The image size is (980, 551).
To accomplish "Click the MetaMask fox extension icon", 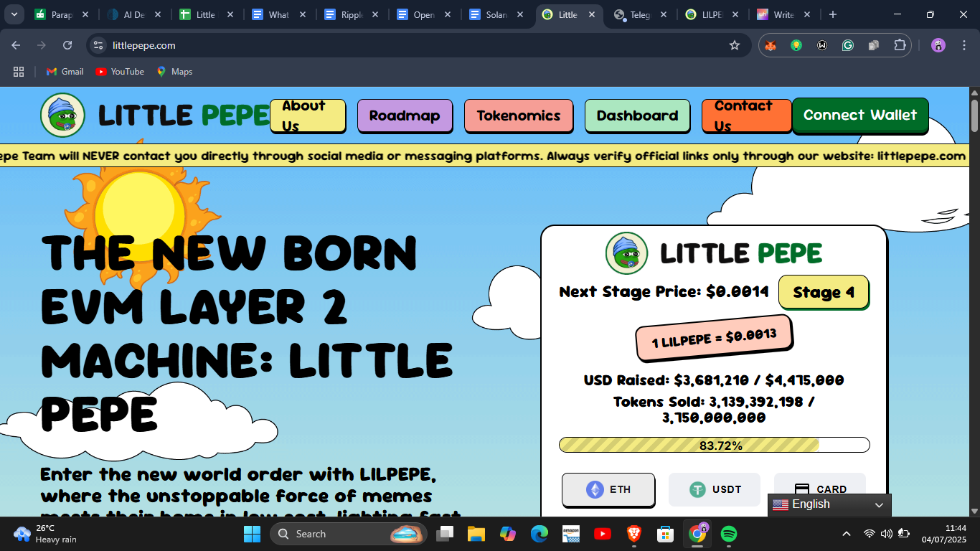I will (x=771, y=45).
